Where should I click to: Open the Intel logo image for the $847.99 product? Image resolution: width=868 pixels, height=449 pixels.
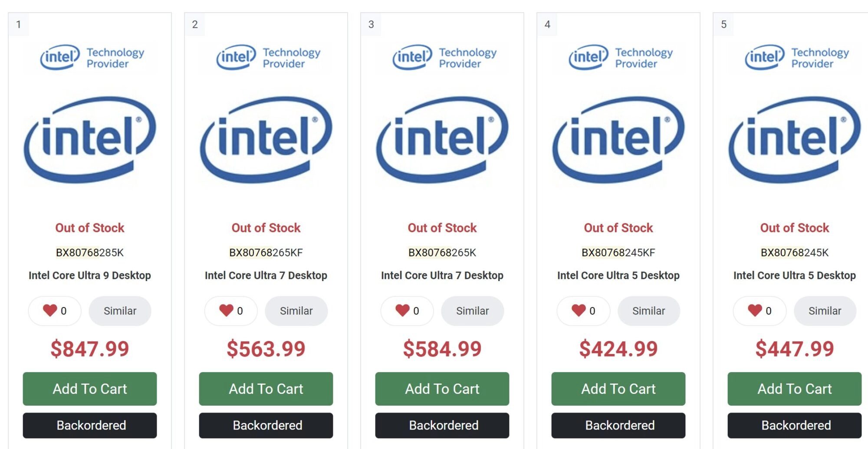click(90, 140)
